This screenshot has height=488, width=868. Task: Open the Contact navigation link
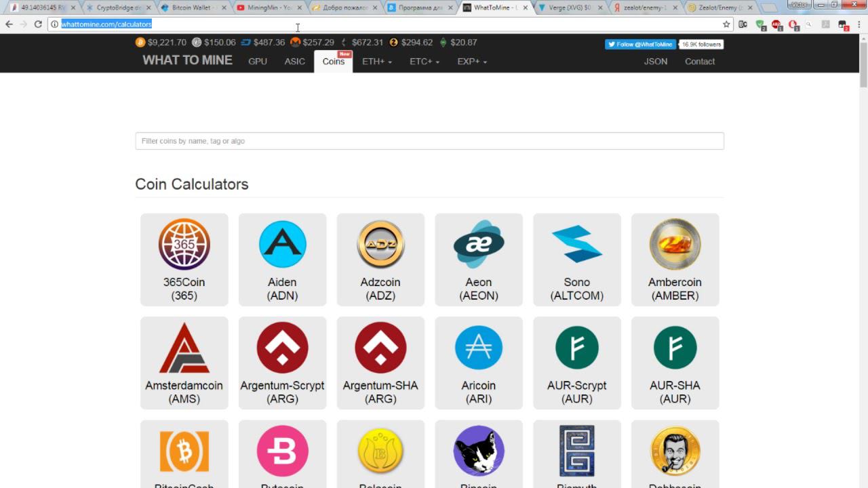click(x=700, y=62)
